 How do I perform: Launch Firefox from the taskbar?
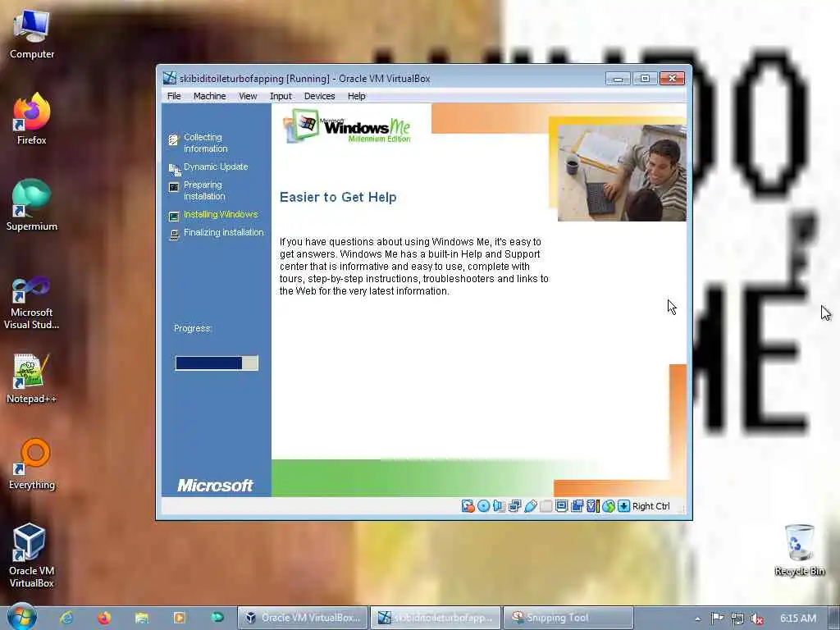pyautogui.click(x=104, y=618)
